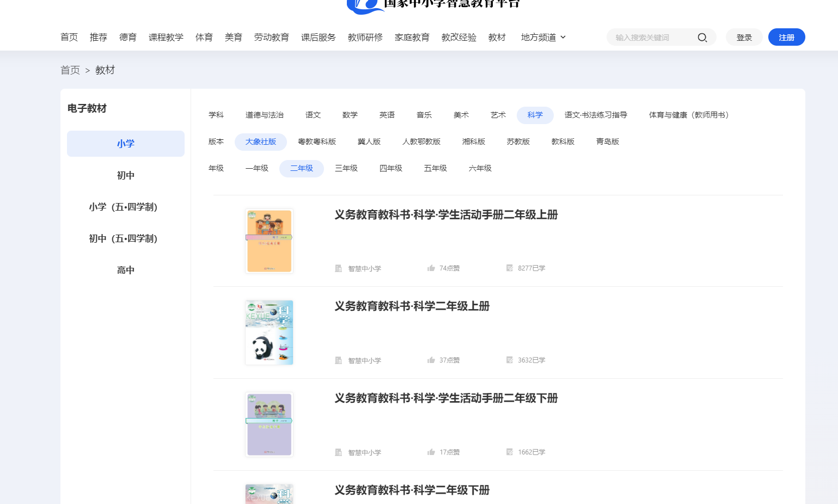The width and height of the screenshot is (838, 504).
Task: Choose 六年级 in the grade row
Action: pyautogui.click(x=480, y=168)
